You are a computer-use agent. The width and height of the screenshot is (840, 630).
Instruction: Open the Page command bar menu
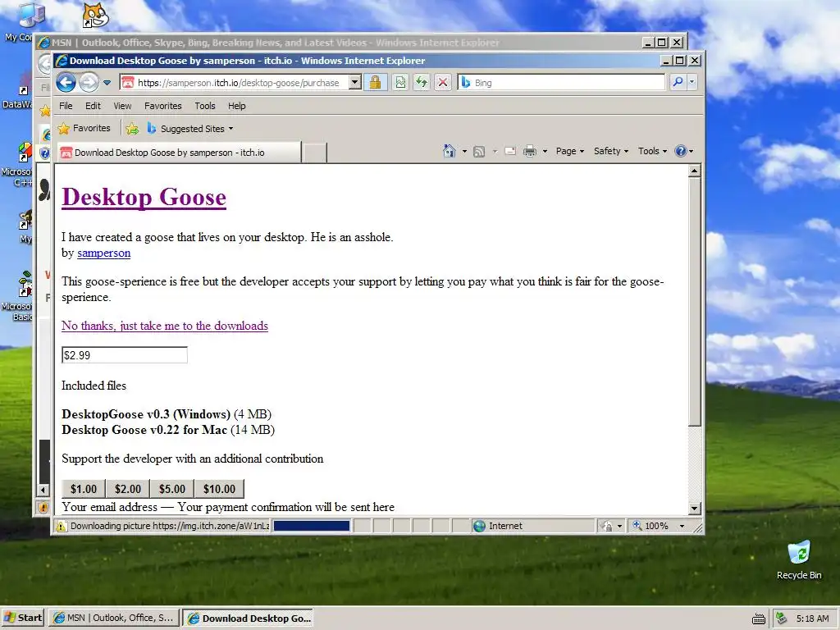(570, 151)
